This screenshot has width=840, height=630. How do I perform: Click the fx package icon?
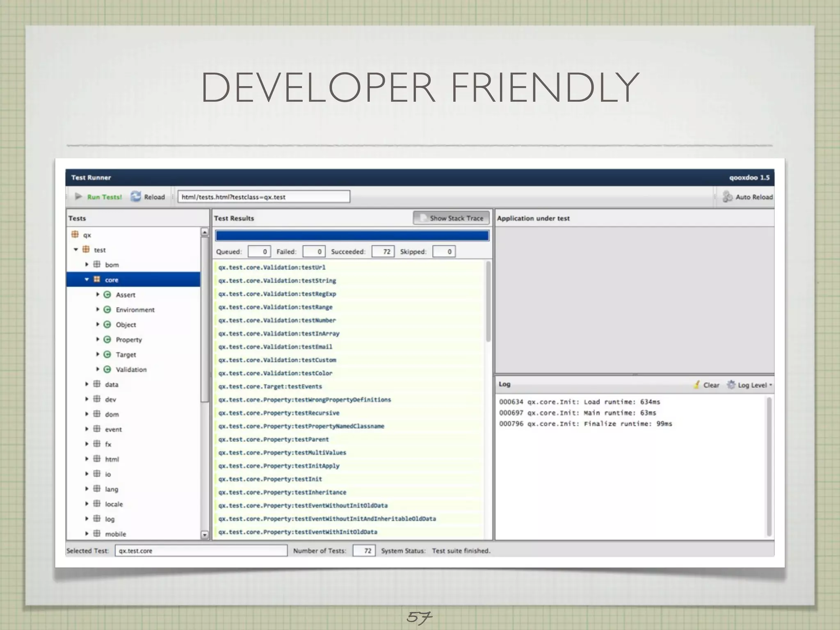tap(97, 444)
